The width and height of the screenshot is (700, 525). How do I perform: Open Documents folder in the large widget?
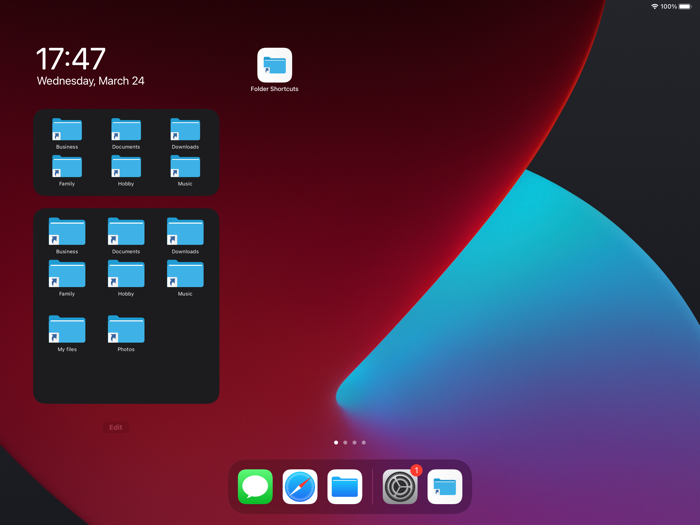[x=126, y=236]
